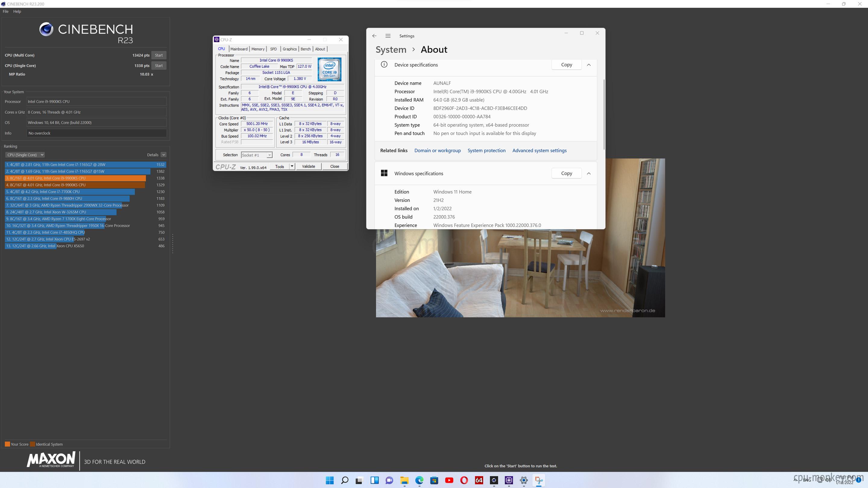This screenshot has width=868, height=488.
Task: Click the Device specifications info icon
Action: 384,64
